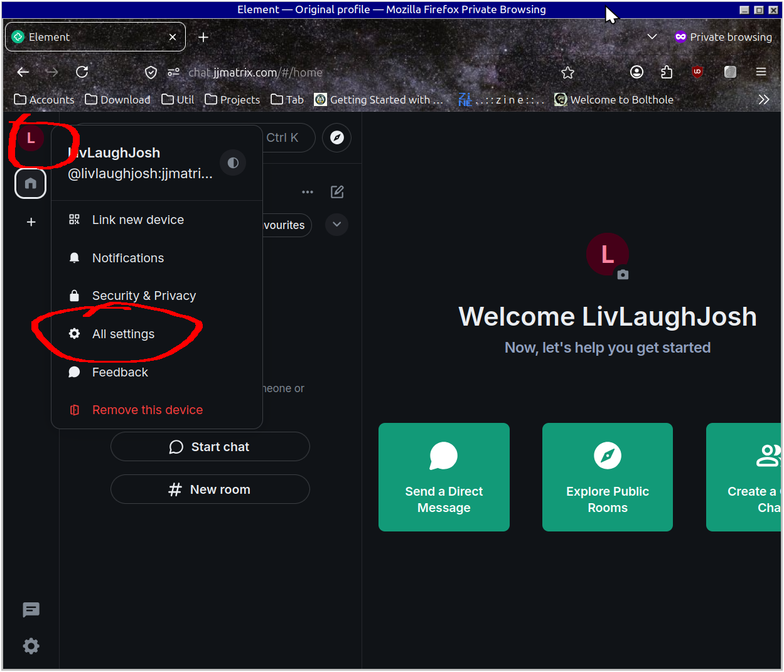The width and height of the screenshot is (784, 672).
Task: Go back with browser back arrow
Action: pyautogui.click(x=23, y=72)
